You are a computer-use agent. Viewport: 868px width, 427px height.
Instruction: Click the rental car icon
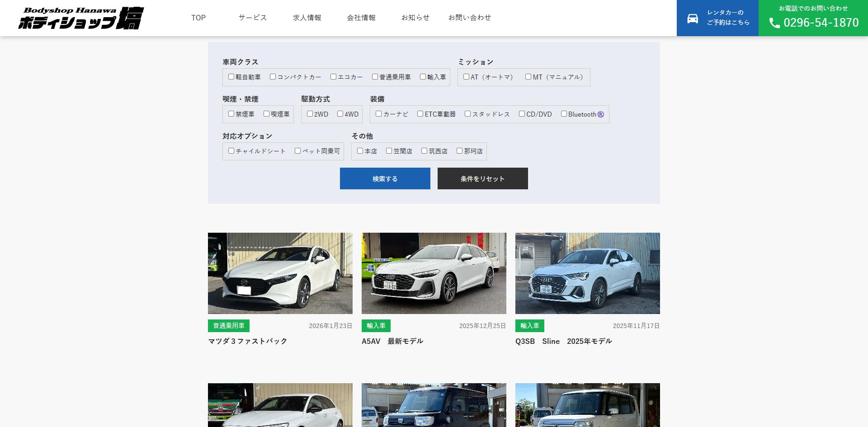(693, 19)
